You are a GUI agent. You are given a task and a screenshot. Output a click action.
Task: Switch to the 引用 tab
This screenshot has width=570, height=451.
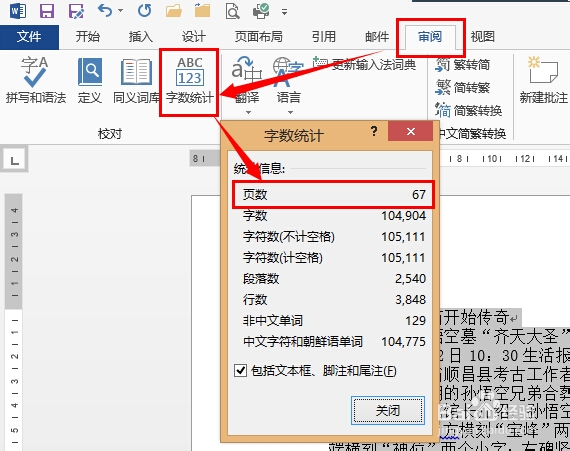[324, 37]
